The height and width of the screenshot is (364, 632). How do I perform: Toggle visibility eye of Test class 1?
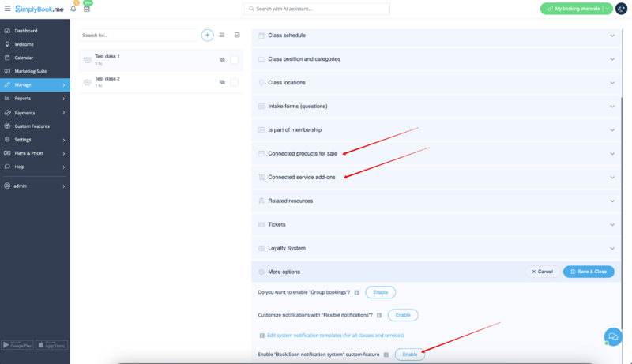pyautogui.click(x=222, y=60)
